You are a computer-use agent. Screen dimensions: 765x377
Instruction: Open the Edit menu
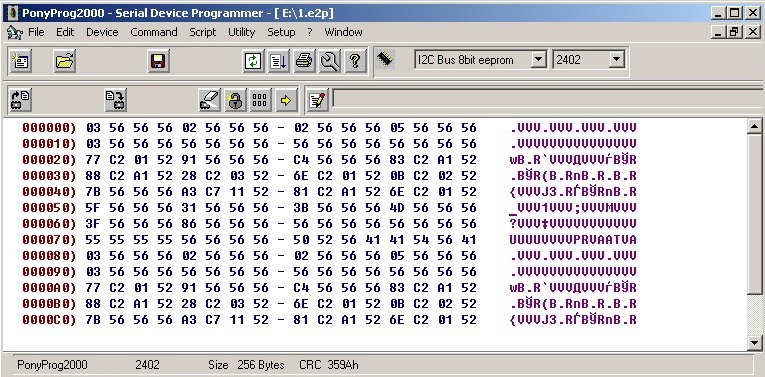click(x=65, y=32)
